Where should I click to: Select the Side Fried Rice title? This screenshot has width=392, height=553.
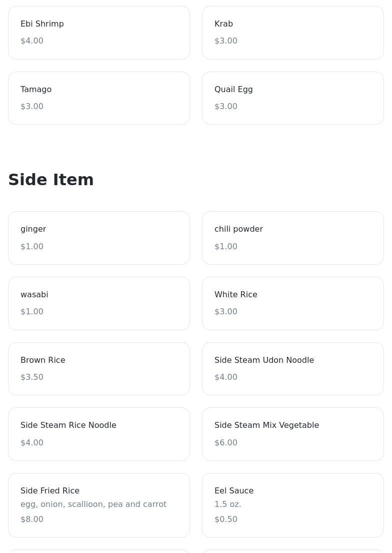[50, 490]
